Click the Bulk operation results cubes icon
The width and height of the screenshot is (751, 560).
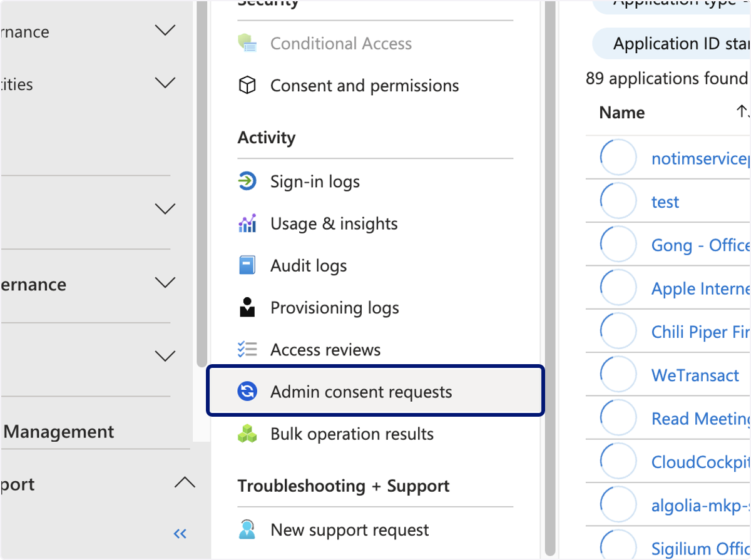point(248,434)
